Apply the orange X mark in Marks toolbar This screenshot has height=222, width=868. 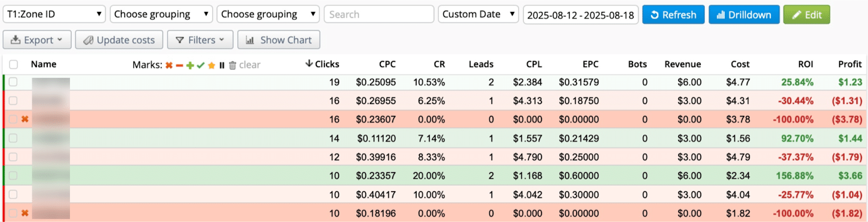[x=169, y=65]
